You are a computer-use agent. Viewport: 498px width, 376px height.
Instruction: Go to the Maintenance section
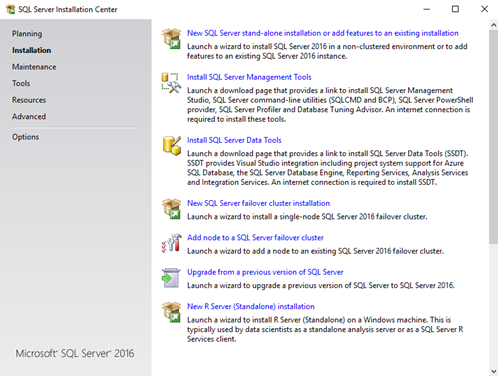coord(34,67)
